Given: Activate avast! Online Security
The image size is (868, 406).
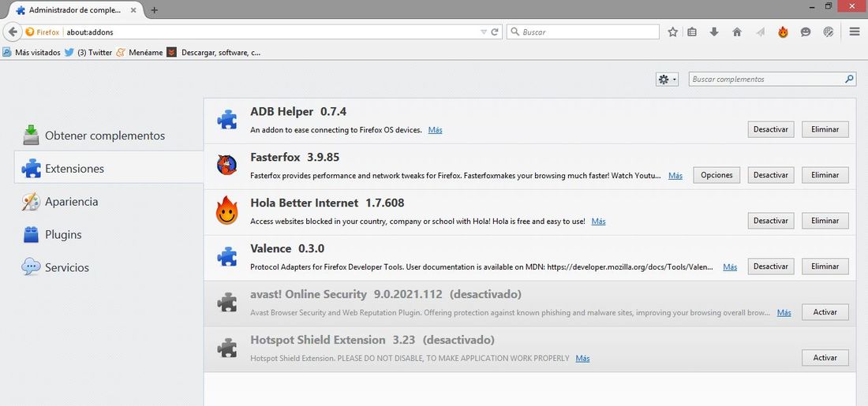Looking at the screenshot, I should tap(825, 312).
